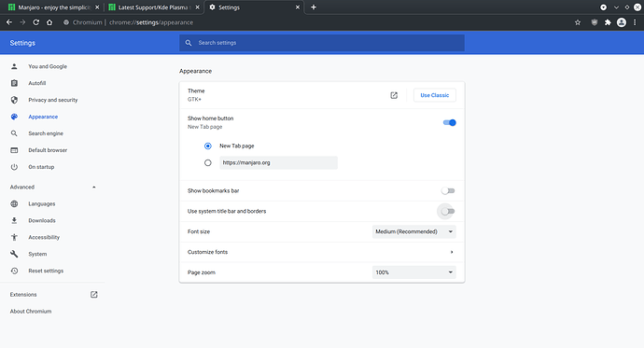
Task: Click the browser forward arrow
Action: pyautogui.click(x=22, y=22)
